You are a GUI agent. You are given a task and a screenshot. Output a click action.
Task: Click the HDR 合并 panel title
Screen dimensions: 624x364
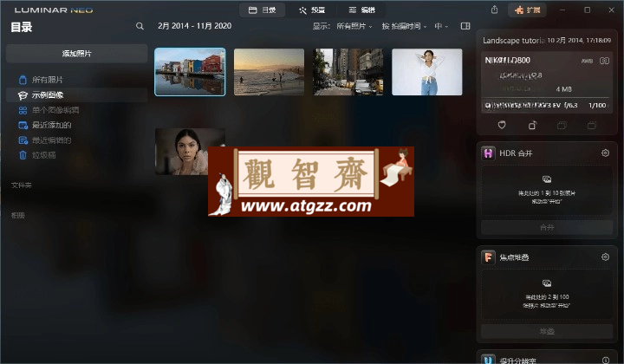pos(516,153)
